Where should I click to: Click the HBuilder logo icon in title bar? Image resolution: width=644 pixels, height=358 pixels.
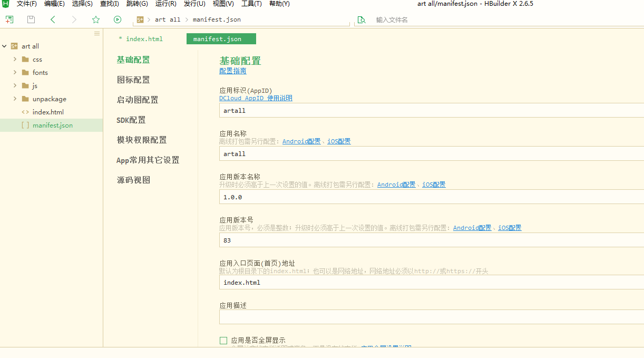(5, 4)
